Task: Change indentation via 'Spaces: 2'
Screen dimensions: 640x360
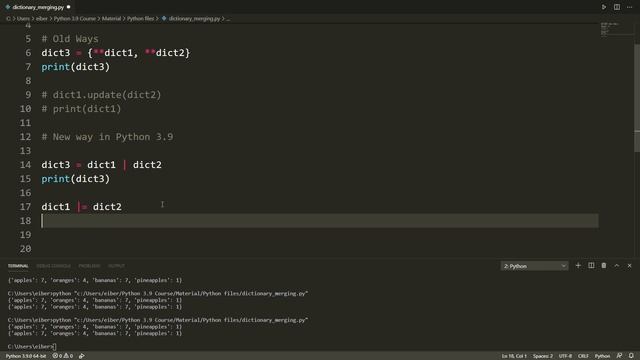Action: coord(543,356)
